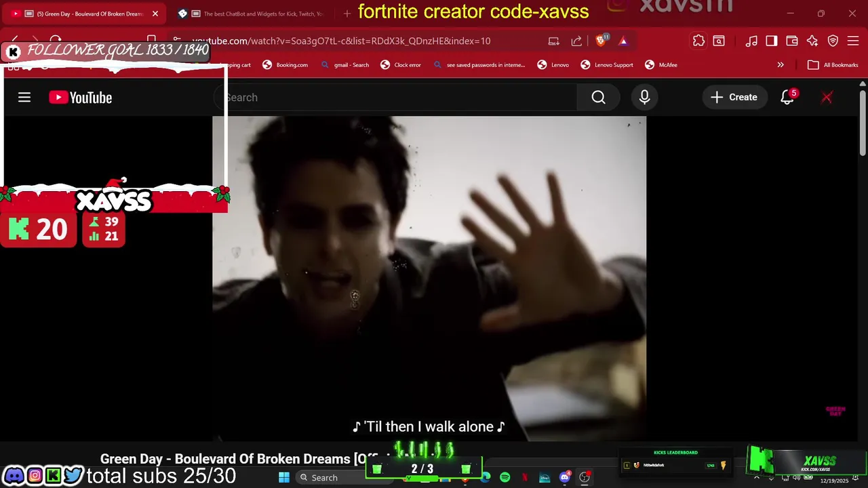Open a new browser tab
The width and height of the screenshot is (868, 488).
click(347, 14)
